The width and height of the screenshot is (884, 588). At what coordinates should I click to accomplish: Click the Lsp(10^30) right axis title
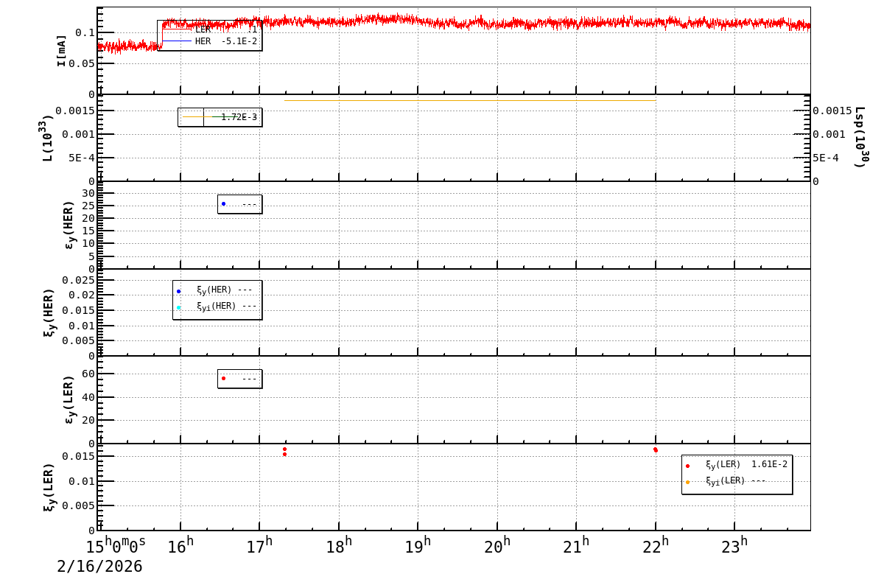[861, 137]
